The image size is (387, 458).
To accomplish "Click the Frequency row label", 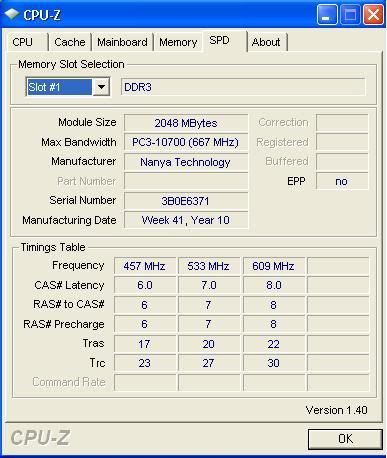I will 78,266.
